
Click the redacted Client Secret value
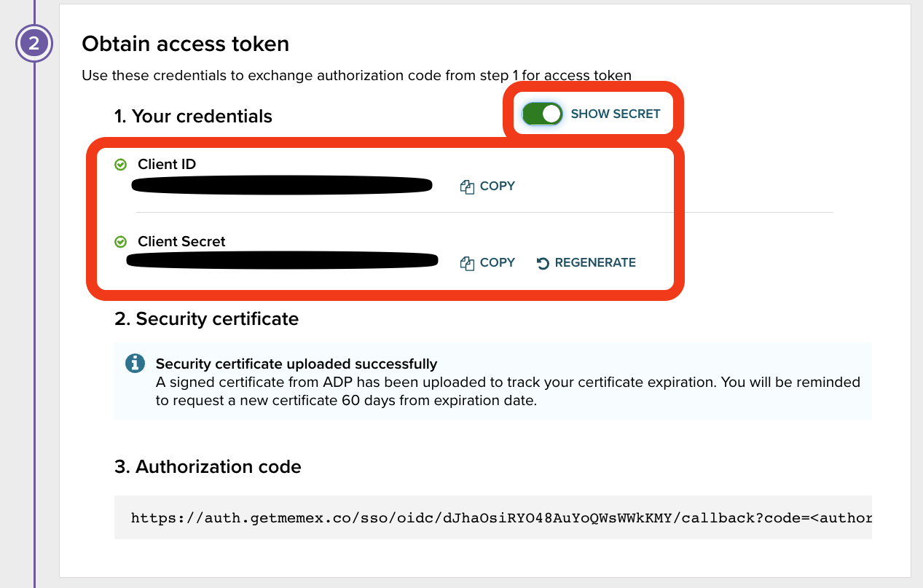(281, 260)
